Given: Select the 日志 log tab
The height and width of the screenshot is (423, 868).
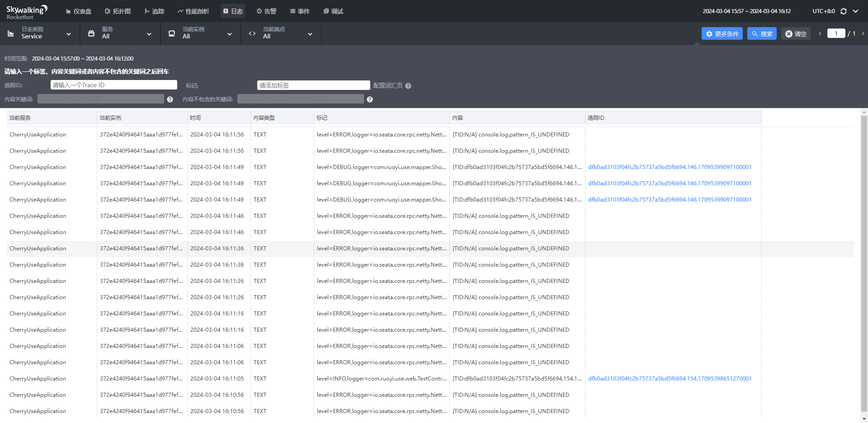Looking at the screenshot, I should 233,11.
